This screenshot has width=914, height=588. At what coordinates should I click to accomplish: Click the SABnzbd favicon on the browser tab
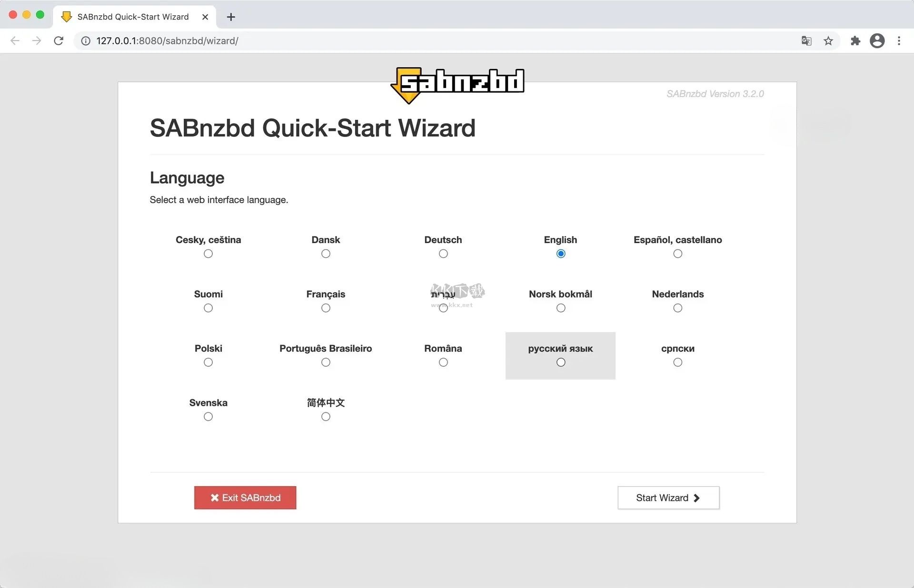tap(66, 17)
